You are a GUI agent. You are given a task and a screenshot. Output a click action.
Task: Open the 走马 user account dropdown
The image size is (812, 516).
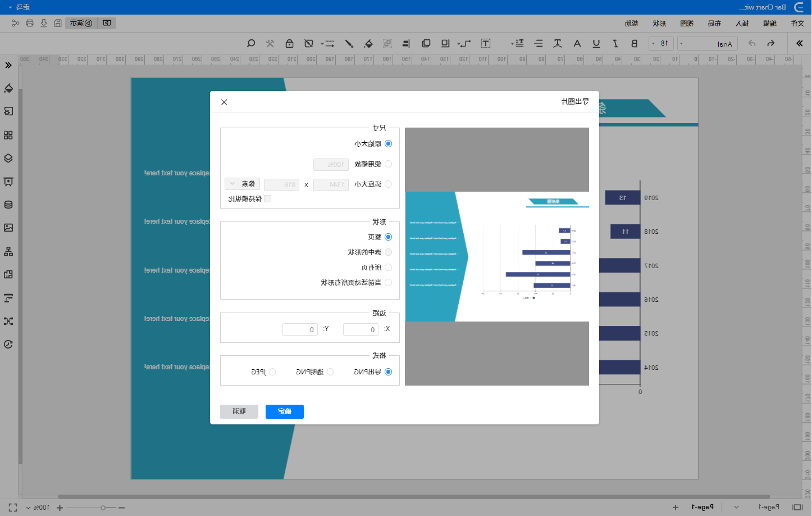point(19,7)
